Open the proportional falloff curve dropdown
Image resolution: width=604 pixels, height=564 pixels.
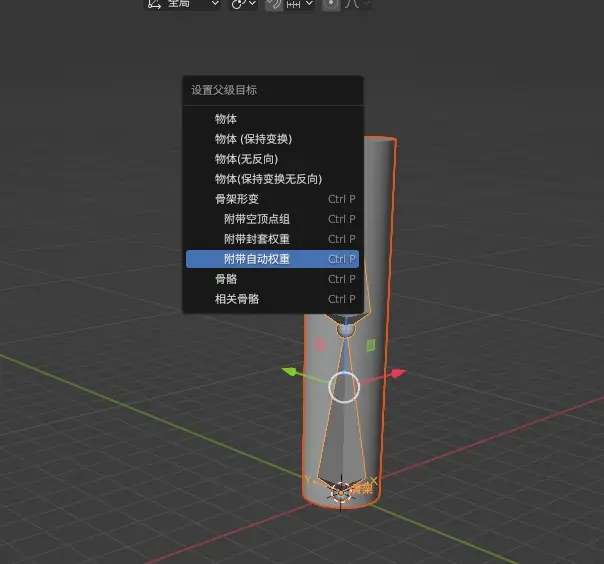coord(357,4)
